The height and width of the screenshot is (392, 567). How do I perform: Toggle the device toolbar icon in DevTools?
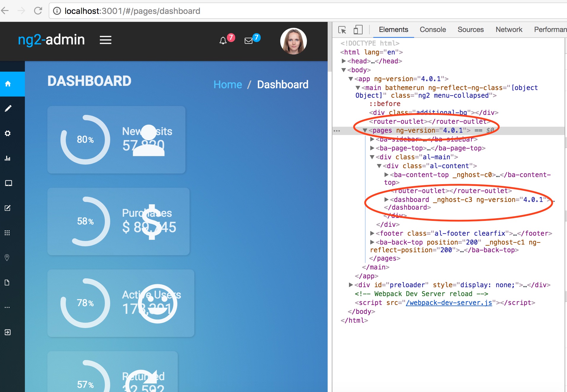click(x=358, y=30)
